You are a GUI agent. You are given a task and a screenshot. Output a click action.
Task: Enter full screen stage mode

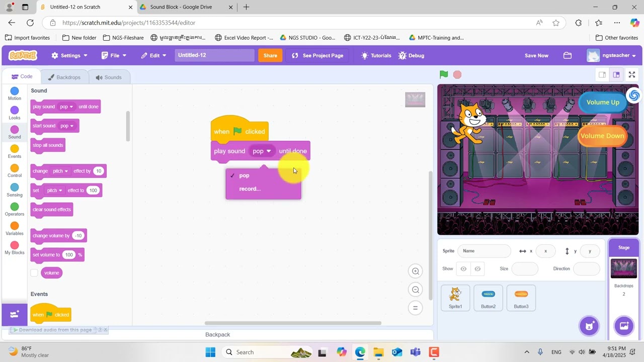tap(632, 75)
